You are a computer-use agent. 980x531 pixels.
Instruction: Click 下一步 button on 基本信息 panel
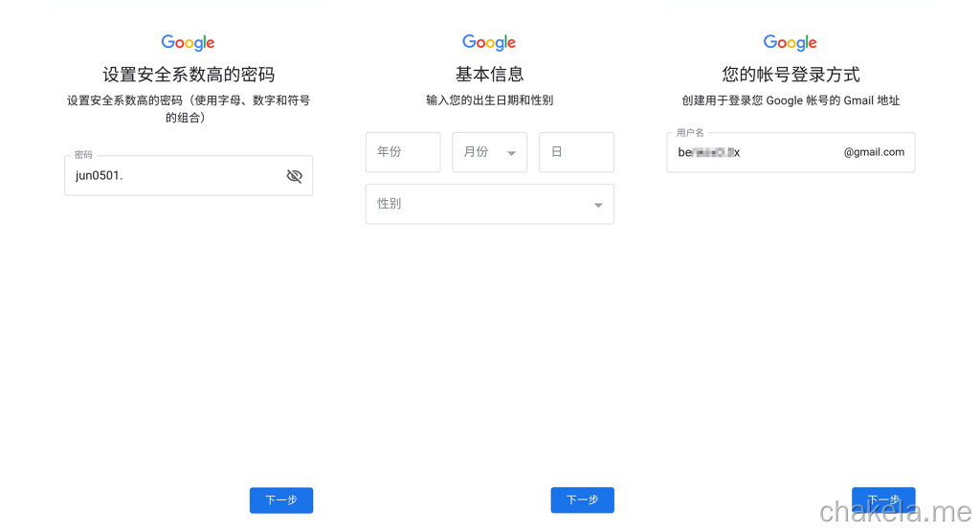(583, 500)
